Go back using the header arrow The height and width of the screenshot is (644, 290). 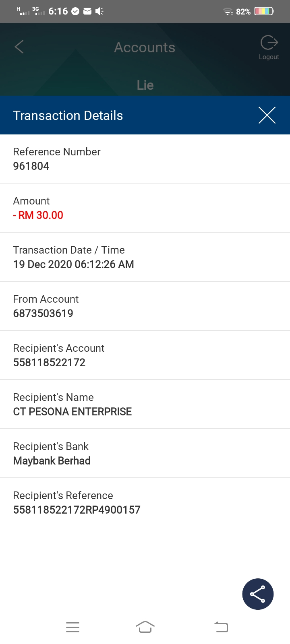click(x=19, y=47)
